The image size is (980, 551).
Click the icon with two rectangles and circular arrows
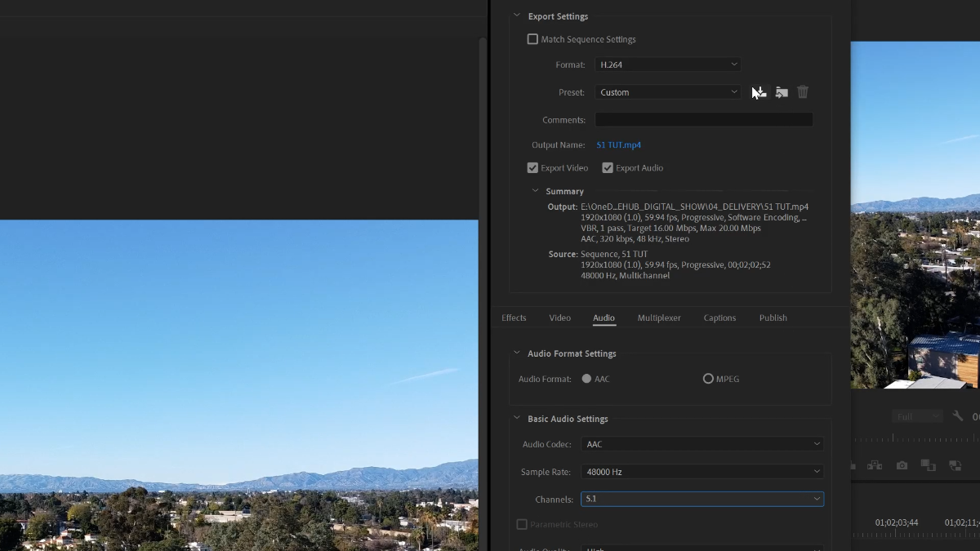tap(955, 465)
